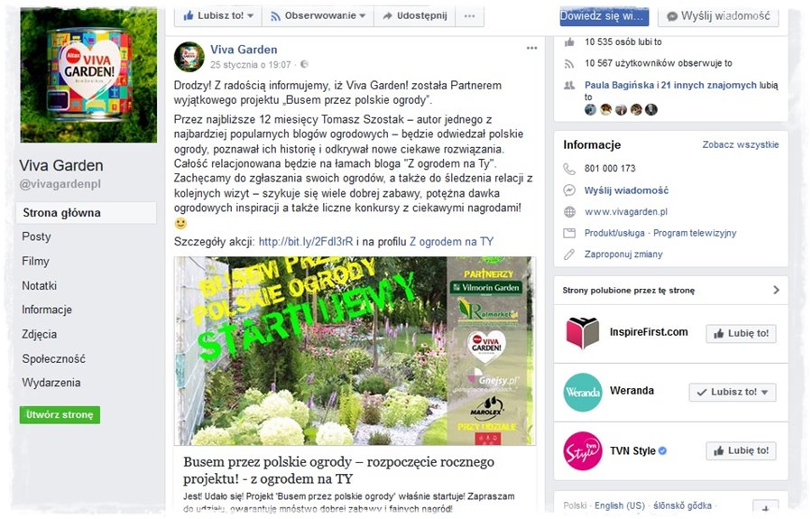Like TVN Style with Lubię to! button
Screen dimensions: 812x519
742,450
